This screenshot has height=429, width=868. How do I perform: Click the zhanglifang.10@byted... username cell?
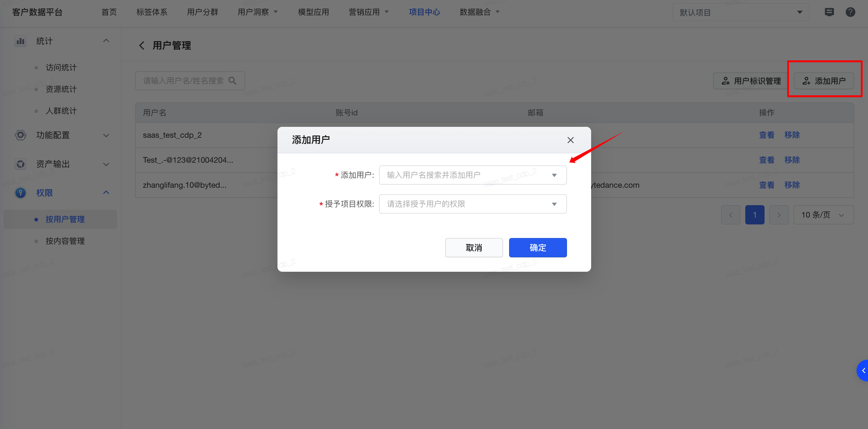[x=185, y=185]
